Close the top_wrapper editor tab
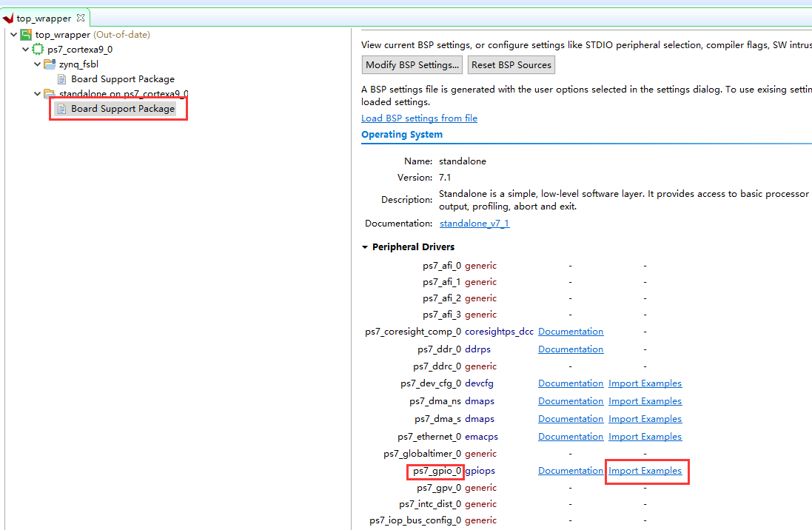The width and height of the screenshot is (812, 530). tap(80, 18)
